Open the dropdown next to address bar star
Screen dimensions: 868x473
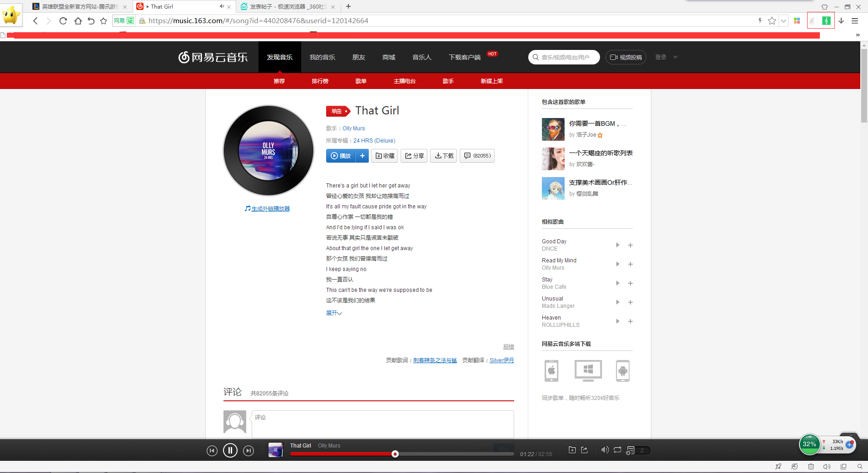783,21
